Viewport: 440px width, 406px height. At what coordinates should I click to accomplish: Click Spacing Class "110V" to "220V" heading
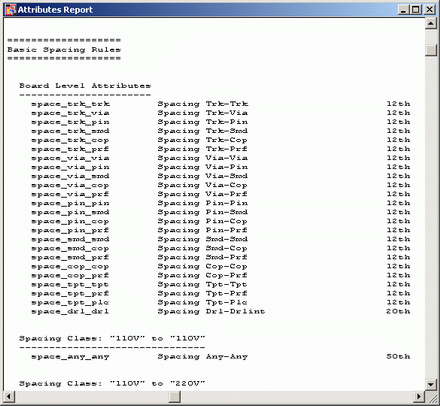point(112,384)
